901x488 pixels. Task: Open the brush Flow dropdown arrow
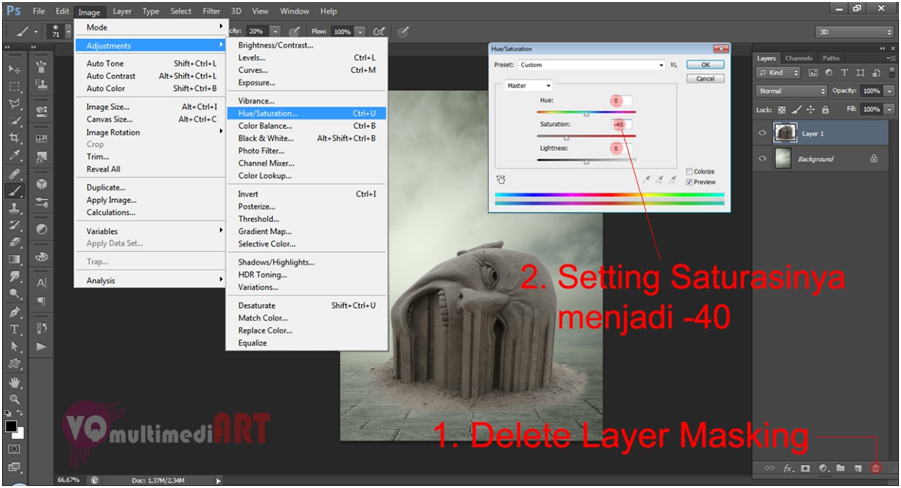[360, 32]
